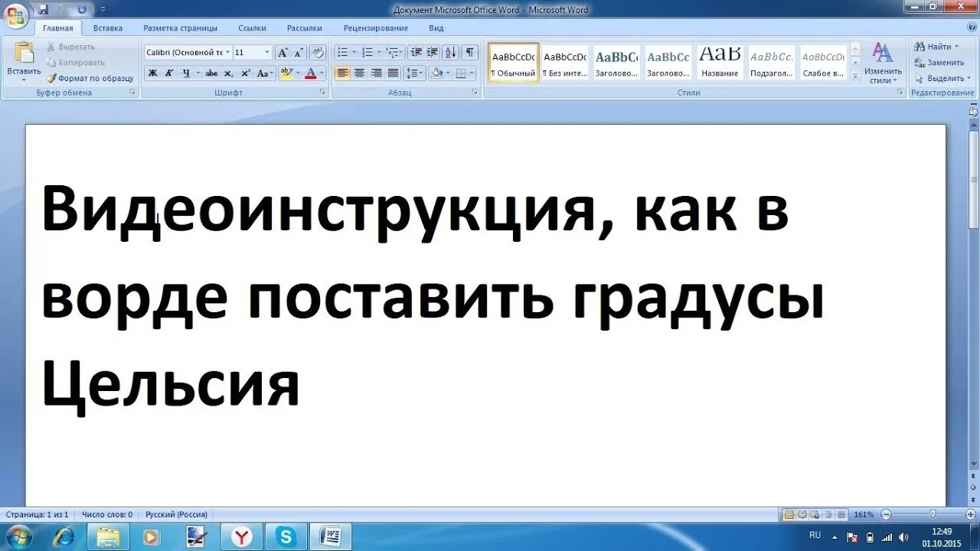Align text right
Screen dimensions: 980x551
[376, 73]
